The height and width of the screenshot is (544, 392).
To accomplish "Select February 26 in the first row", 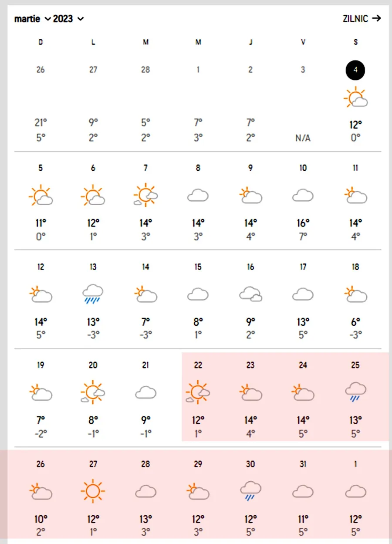I will click(41, 70).
